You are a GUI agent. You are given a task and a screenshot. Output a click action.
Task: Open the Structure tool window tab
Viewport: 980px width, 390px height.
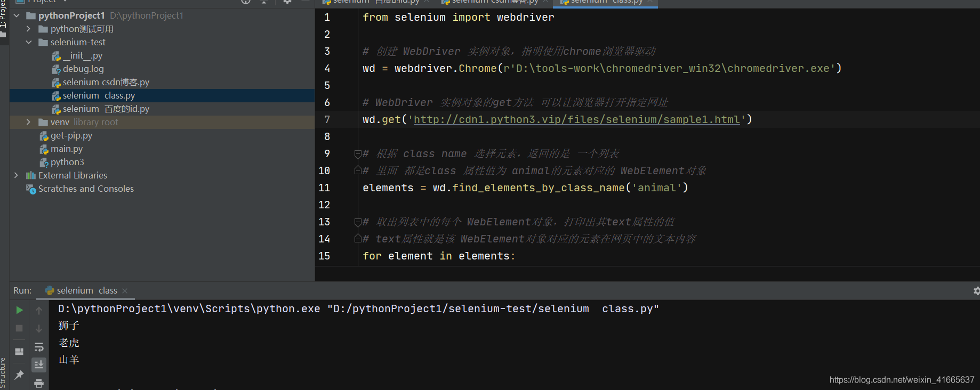tap(3, 373)
